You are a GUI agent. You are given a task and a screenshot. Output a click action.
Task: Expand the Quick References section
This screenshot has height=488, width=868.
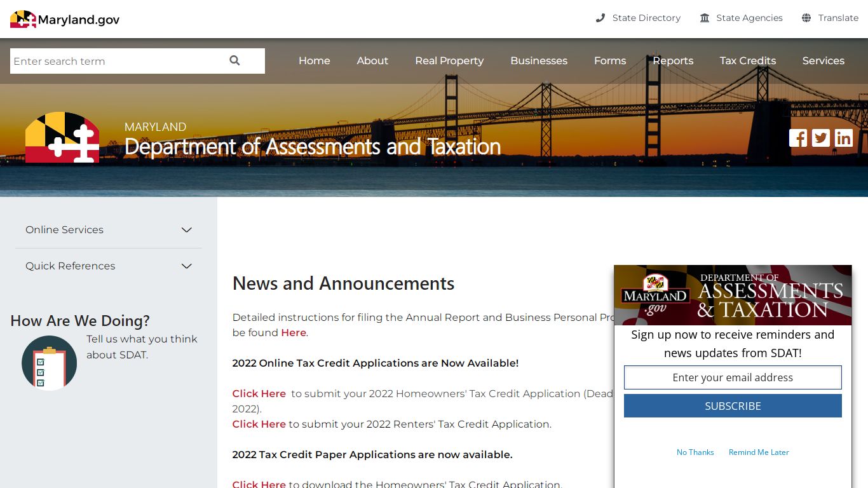tap(108, 266)
